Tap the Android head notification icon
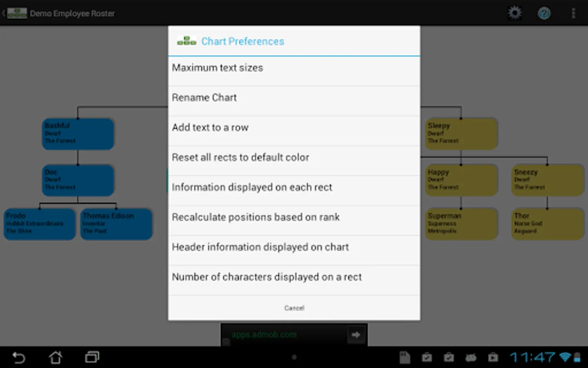The width and height of the screenshot is (588, 368). 471,358
